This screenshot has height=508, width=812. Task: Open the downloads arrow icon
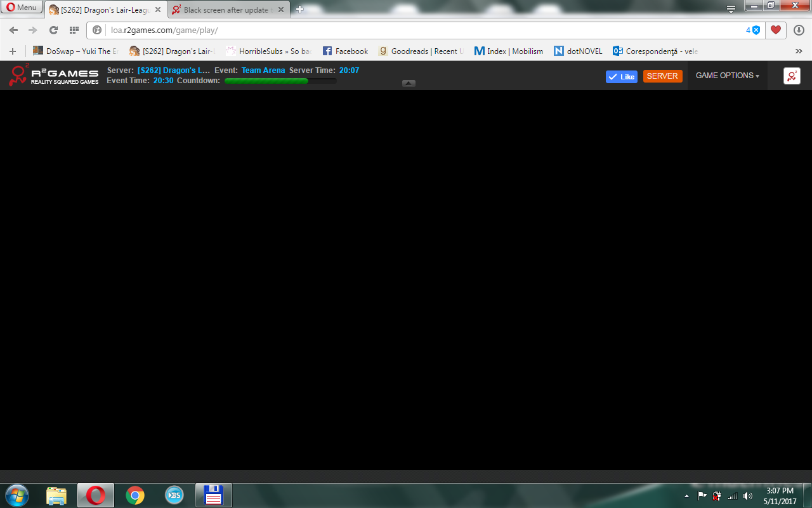(799, 30)
